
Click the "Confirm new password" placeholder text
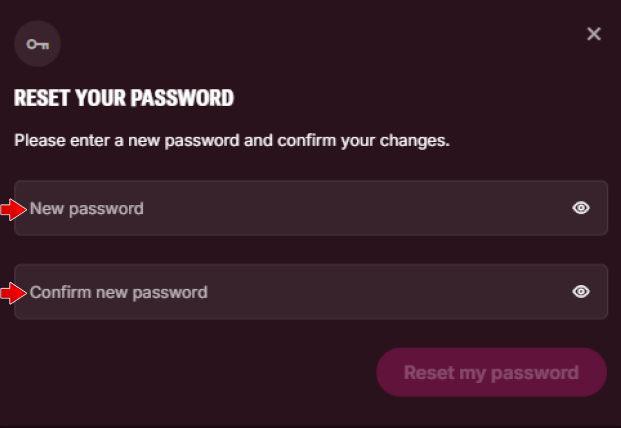coord(119,293)
